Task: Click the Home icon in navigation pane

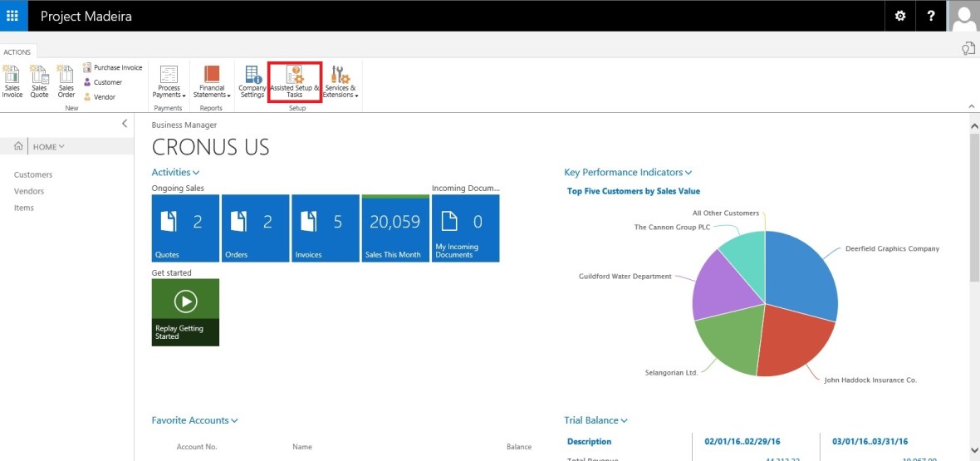Action: [x=18, y=146]
